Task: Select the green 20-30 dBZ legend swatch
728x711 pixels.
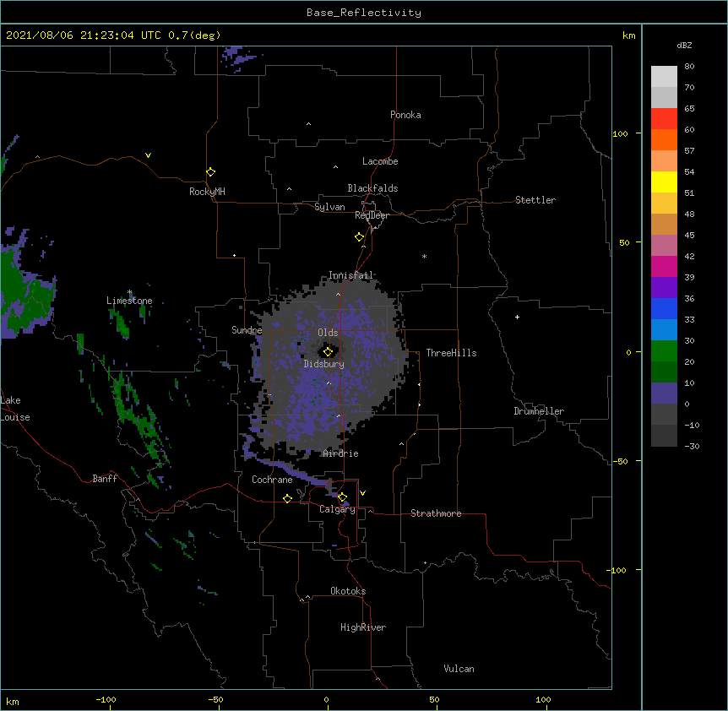Action: pos(664,351)
